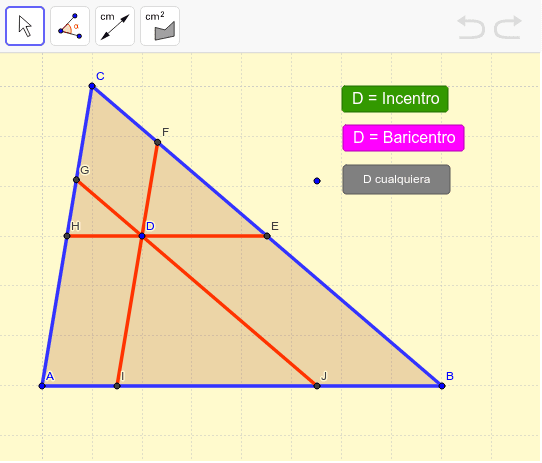Select vertex point C
This screenshot has width=542, height=463.
click(92, 86)
